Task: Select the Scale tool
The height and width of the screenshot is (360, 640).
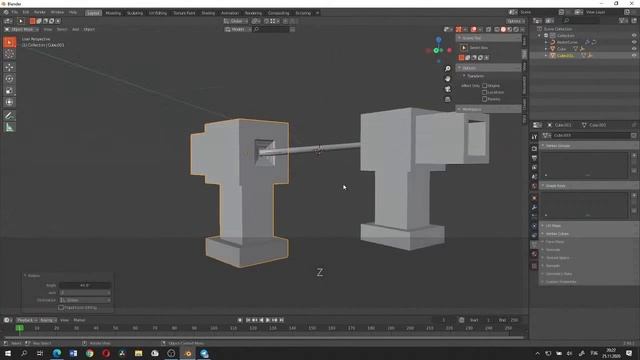Action: tap(9, 91)
